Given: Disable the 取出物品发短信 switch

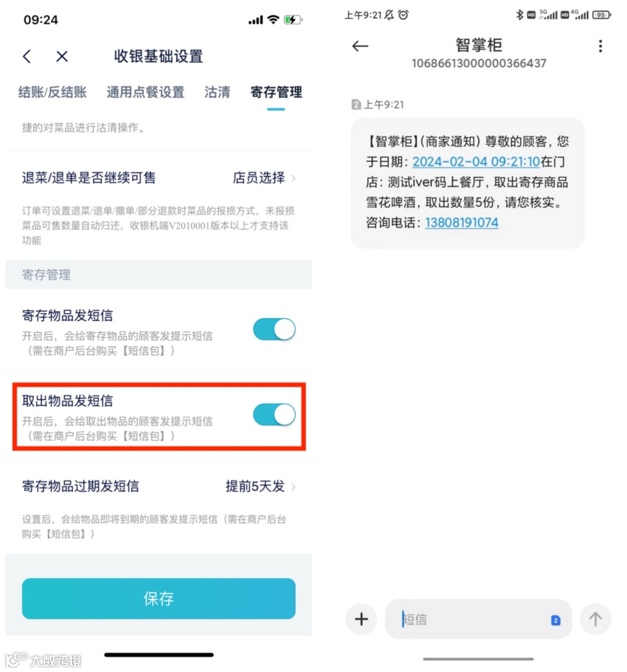Looking at the screenshot, I should [x=274, y=415].
